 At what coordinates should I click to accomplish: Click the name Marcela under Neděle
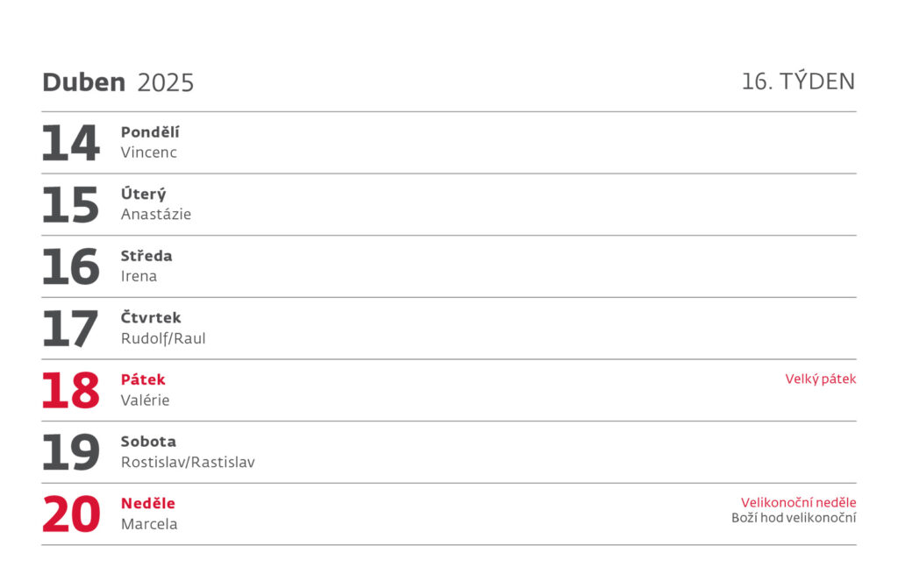coord(149,524)
